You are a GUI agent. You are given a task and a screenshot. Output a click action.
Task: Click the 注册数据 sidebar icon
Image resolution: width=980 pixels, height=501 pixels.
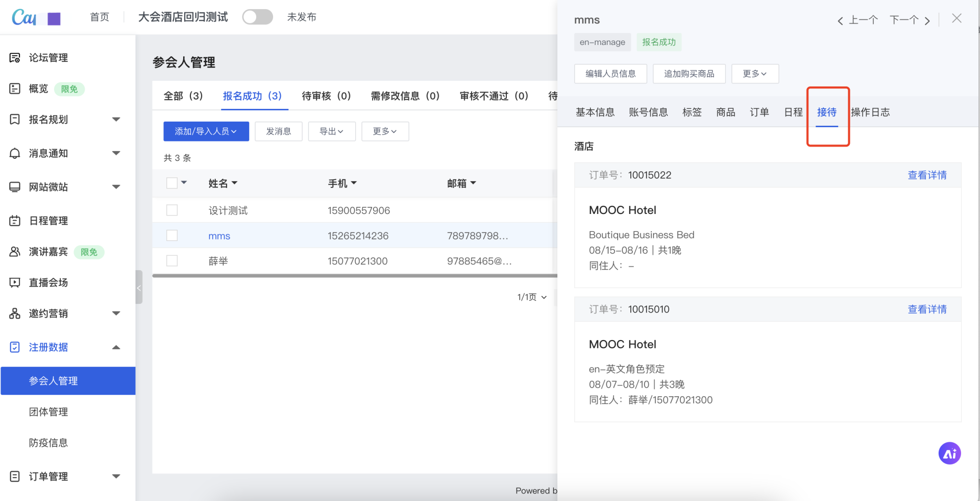15,347
